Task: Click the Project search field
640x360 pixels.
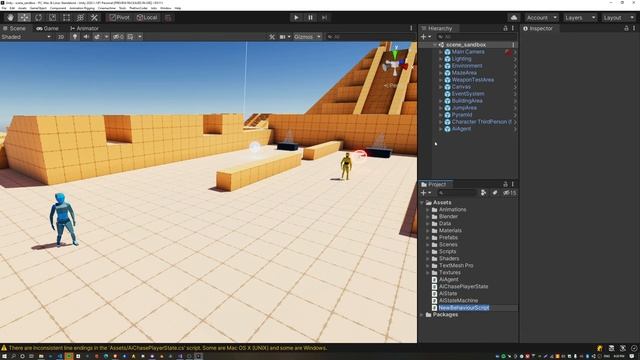Action: coord(456,193)
